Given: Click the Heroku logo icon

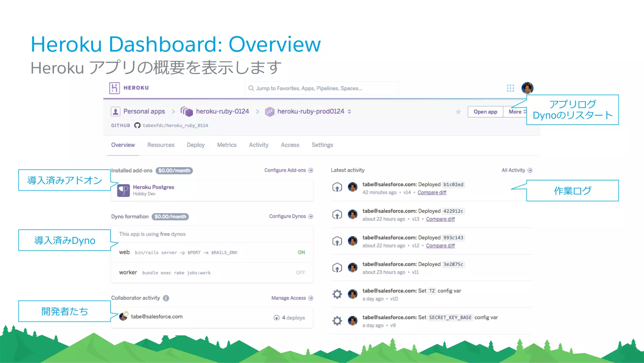Looking at the screenshot, I should coord(114,88).
